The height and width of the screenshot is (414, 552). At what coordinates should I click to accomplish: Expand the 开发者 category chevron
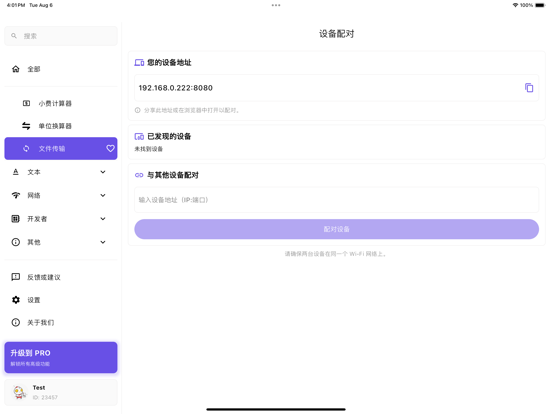coord(103,219)
